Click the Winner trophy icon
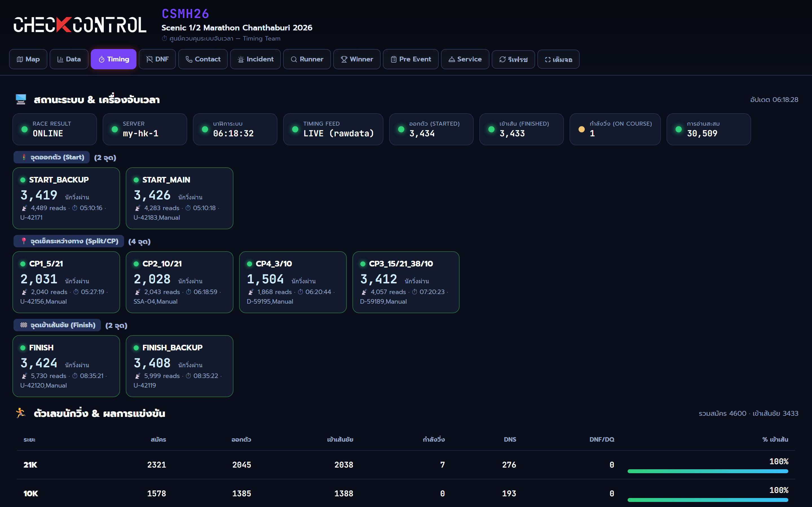This screenshot has width=812, height=507. click(344, 59)
